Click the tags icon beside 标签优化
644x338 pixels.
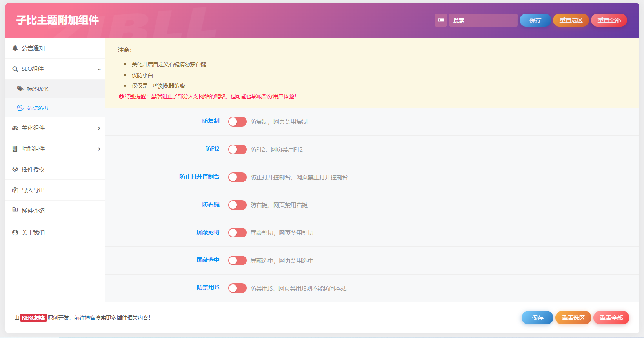(x=20, y=89)
